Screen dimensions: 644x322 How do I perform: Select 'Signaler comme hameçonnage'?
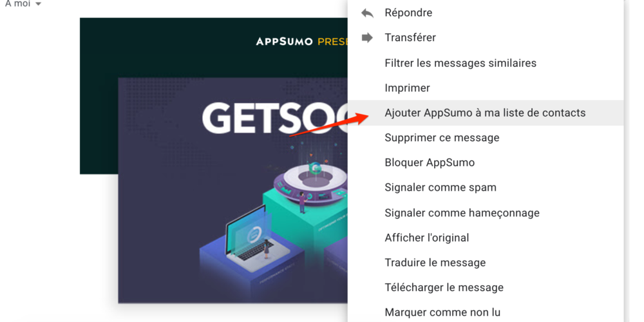pyautogui.click(x=486, y=213)
